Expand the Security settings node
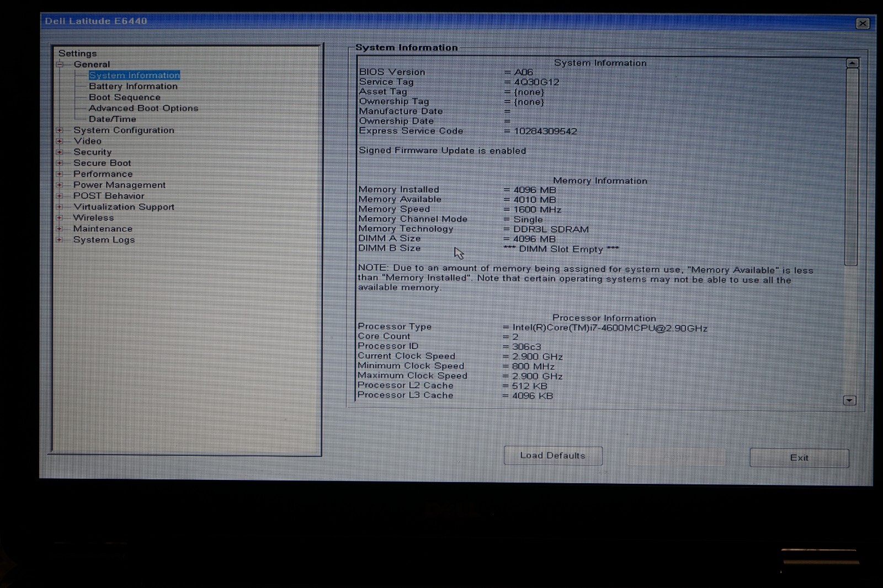Screen dimensions: 883x588 pyautogui.click(x=60, y=152)
